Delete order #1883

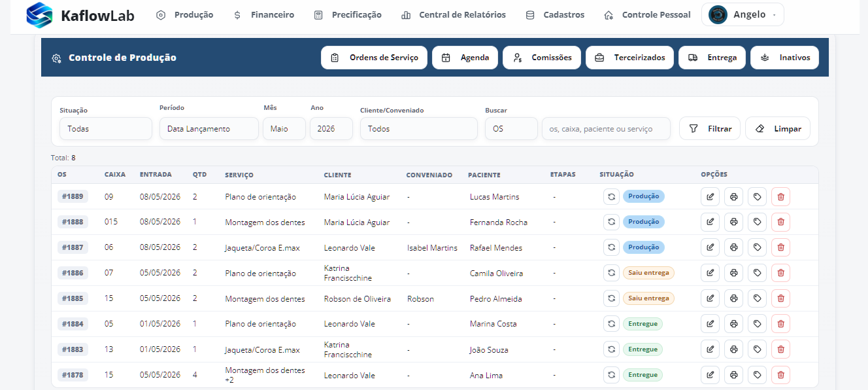[x=780, y=349]
